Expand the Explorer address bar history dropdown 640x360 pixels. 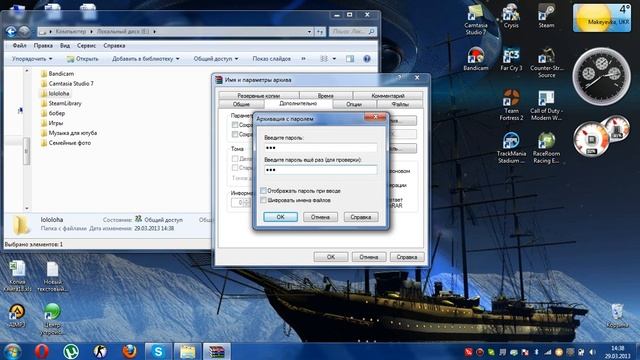click(x=309, y=31)
